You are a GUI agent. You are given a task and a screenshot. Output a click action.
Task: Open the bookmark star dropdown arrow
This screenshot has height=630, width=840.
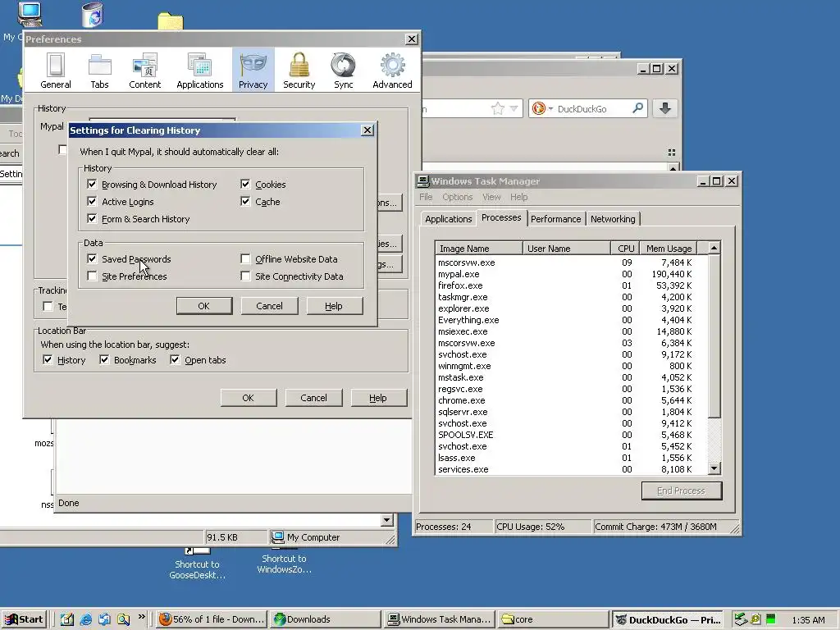tap(514, 109)
